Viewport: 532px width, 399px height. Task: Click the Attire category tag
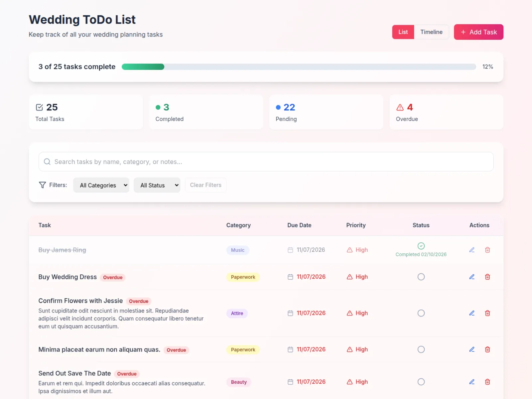coord(237,313)
